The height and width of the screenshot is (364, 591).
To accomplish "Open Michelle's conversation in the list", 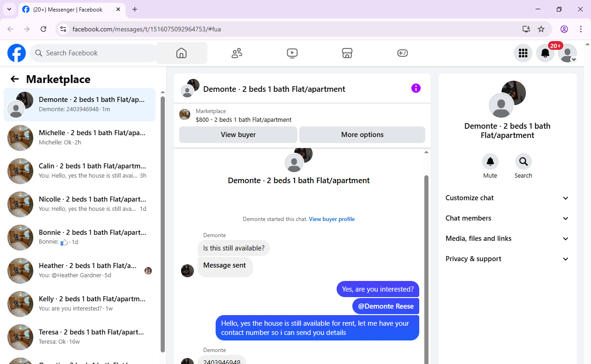I will tap(80, 138).
